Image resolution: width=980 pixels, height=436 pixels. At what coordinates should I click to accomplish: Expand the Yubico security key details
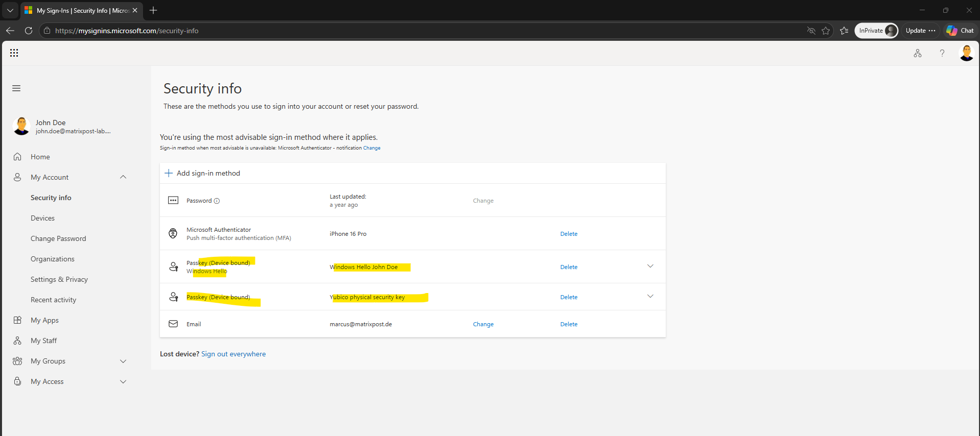click(650, 296)
